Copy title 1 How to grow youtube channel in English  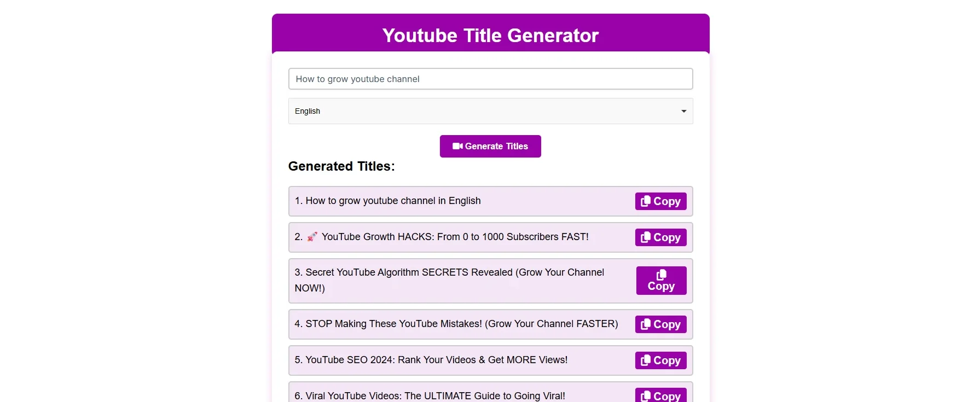click(660, 201)
